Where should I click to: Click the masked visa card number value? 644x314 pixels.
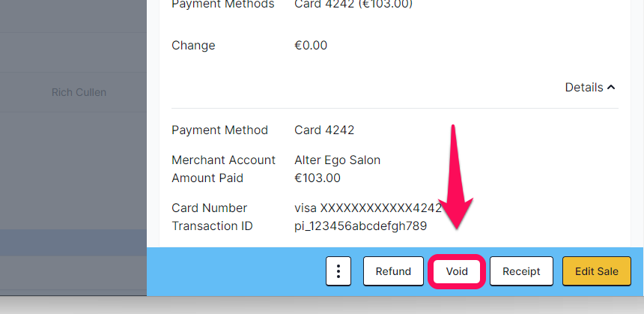[x=368, y=208]
